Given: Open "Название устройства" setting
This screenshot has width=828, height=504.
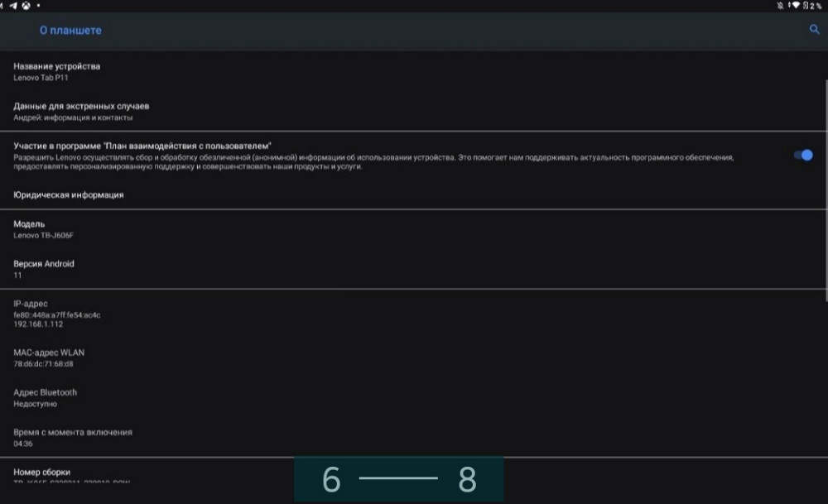Looking at the screenshot, I should pyautogui.click(x=56, y=71).
